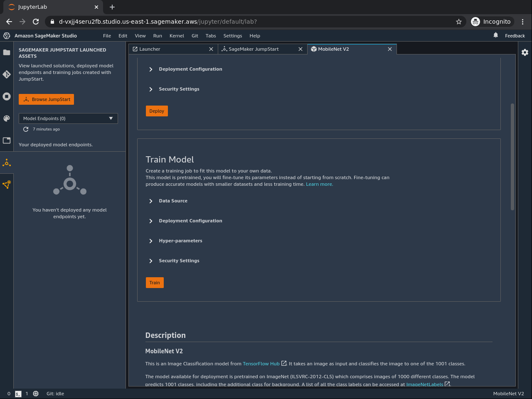The height and width of the screenshot is (399, 532).
Task: Open the Kernel menu
Action: pos(177,36)
